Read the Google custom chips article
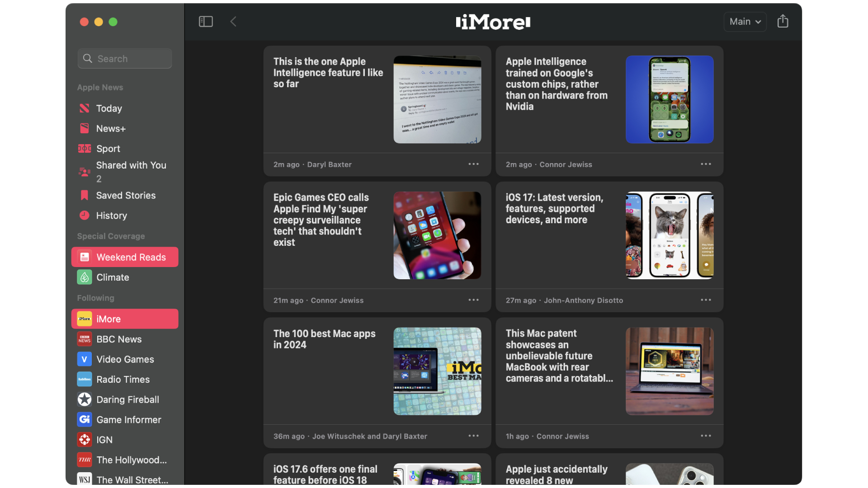The width and height of the screenshot is (868, 488). [x=557, y=84]
